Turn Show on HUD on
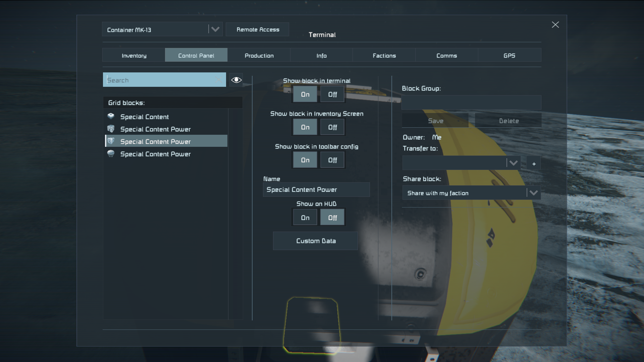Image resolution: width=644 pixels, height=362 pixels. tap(305, 218)
